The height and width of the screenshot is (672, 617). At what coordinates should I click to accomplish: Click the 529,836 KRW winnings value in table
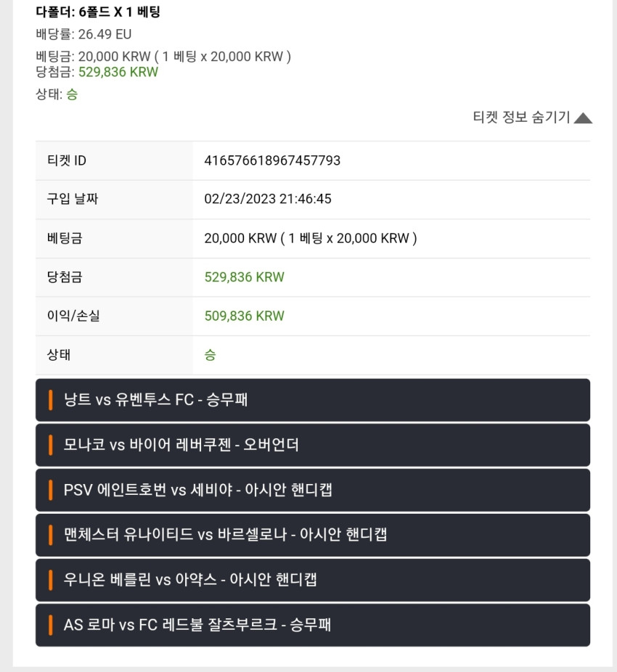(x=244, y=277)
